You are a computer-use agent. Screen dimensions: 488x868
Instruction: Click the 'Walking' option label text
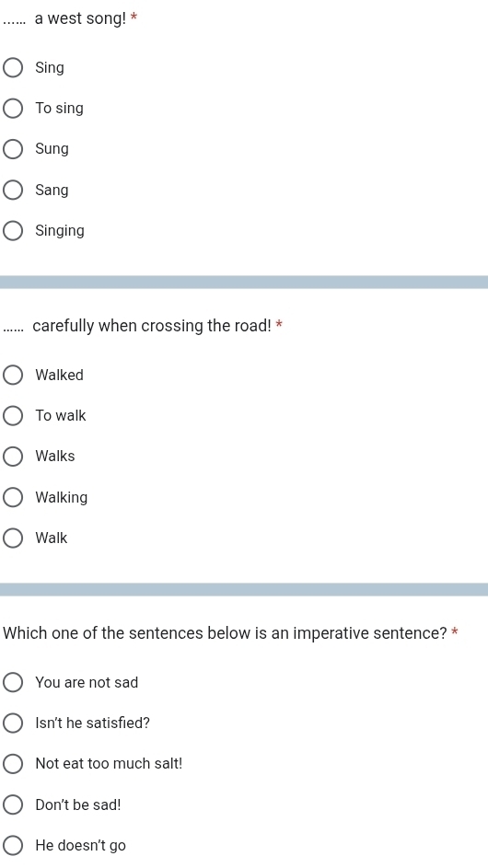[62, 497]
